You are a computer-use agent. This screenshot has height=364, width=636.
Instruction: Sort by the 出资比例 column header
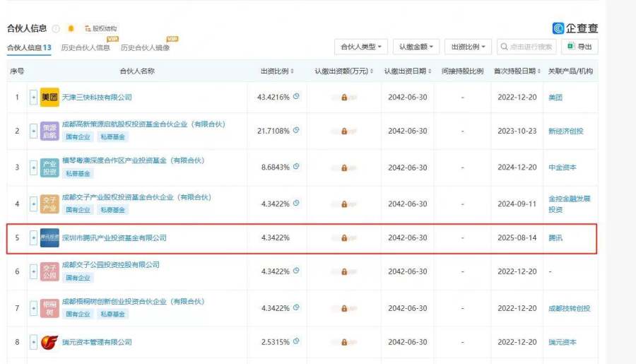click(277, 71)
